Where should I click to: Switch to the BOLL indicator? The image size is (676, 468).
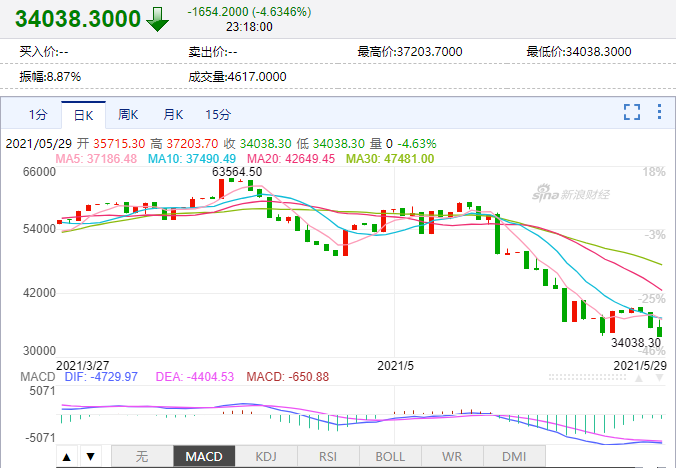[390, 457]
